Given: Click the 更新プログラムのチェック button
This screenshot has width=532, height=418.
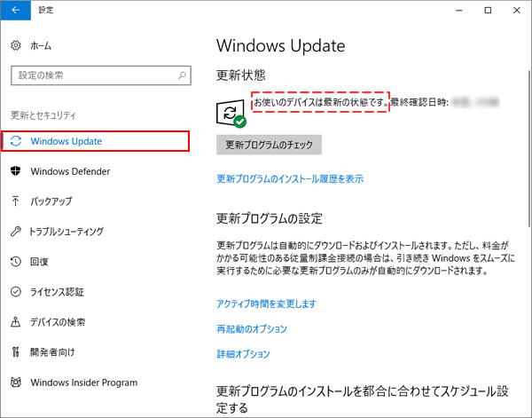Looking at the screenshot, I should [x=269, y=145].
